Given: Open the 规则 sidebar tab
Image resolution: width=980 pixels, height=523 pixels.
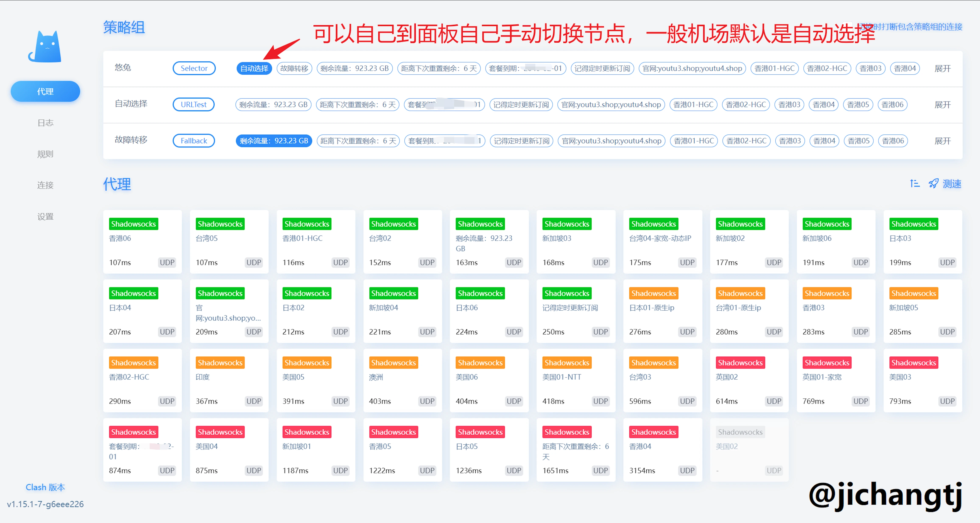Looking at the screenshot, I should point(45,154).
